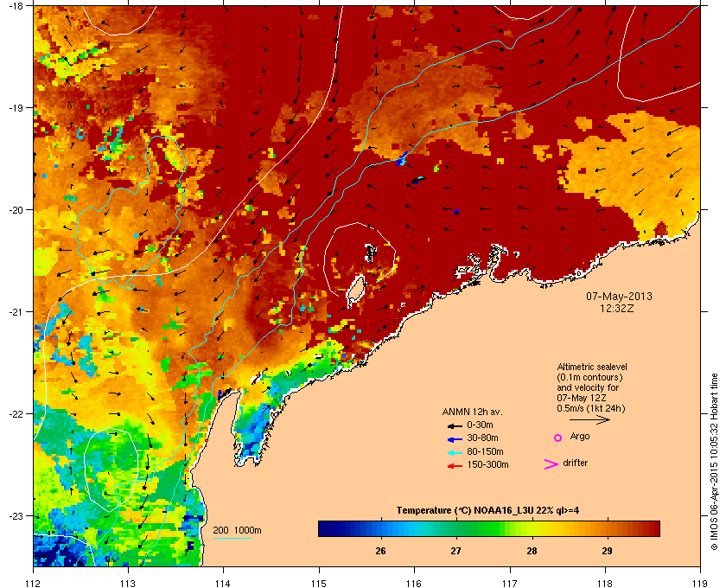Click the 'ANMN 12h av.' legend heading
This screenshot has height=588, width=726.
[472, 412]
